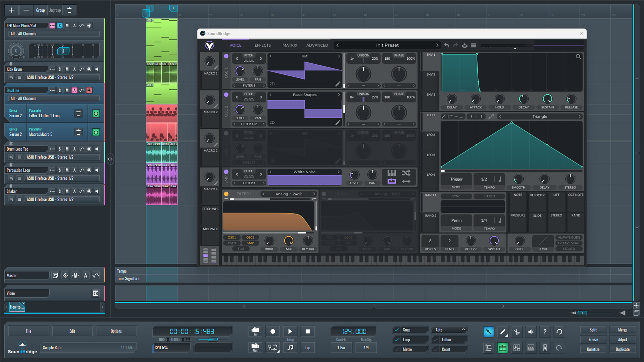The image size is (644, 362).
Task: Click the Tap tempo button
Action: (308, 348)
